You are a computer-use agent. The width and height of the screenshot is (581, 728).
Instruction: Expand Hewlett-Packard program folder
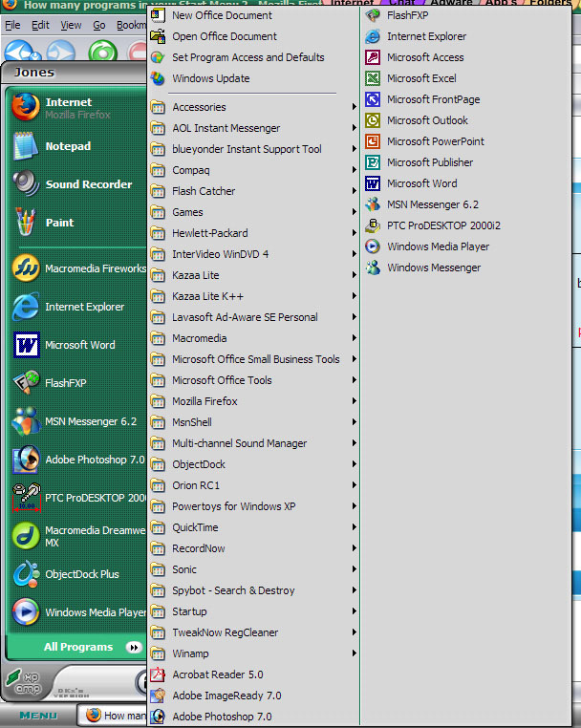coord(253,233)
